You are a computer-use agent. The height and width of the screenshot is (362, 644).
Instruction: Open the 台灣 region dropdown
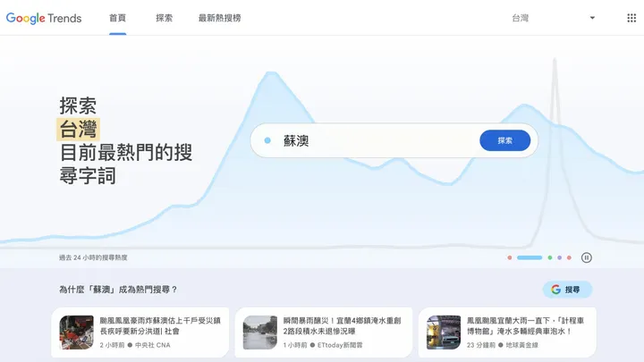pyautogui.click(x=554, y=18)
